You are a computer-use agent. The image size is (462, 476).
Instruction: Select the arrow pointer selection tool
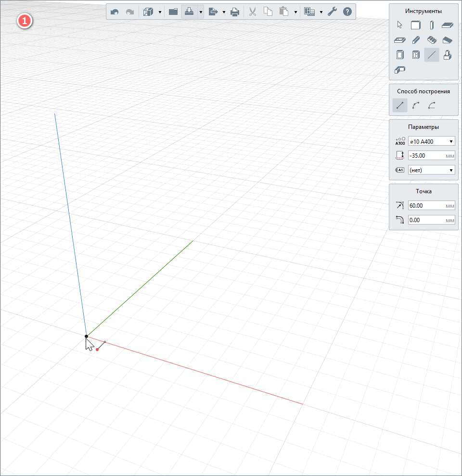coord(400,25)
